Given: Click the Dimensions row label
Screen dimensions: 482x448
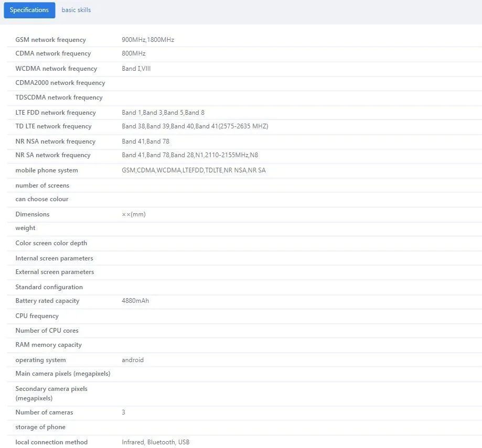Looking at the screenshot, I should point(33,214).
